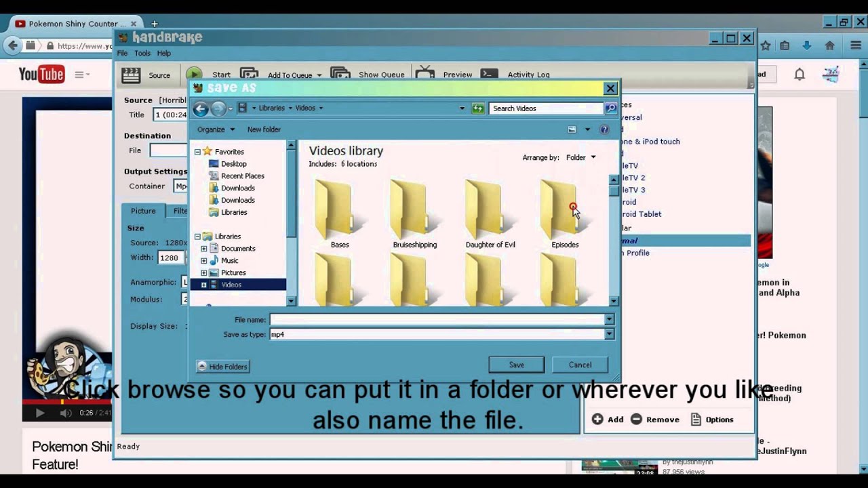Click the YouTube logo
868x488 pixels.
point(41,75)
